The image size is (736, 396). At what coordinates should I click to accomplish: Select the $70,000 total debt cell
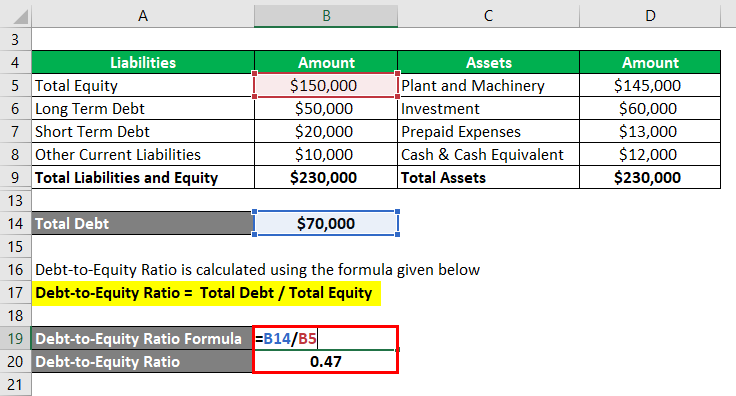point(326,223)
